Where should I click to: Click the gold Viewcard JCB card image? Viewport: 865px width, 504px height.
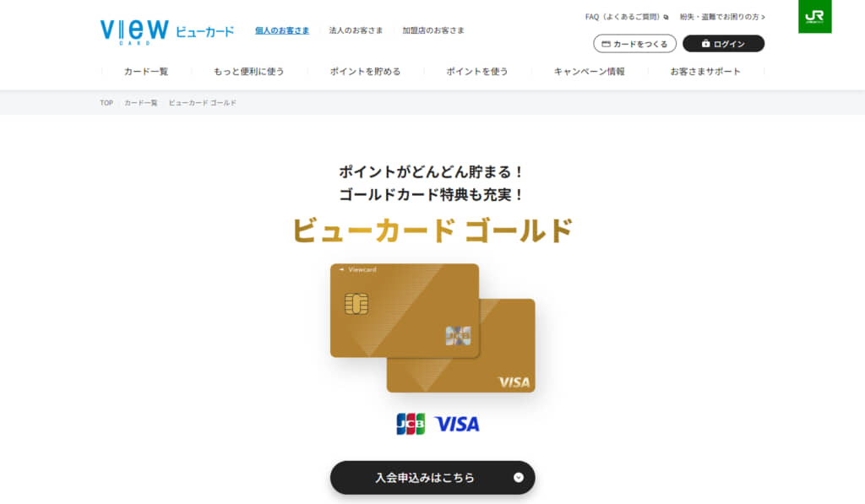pyautogui.click(x=405, y=311)
